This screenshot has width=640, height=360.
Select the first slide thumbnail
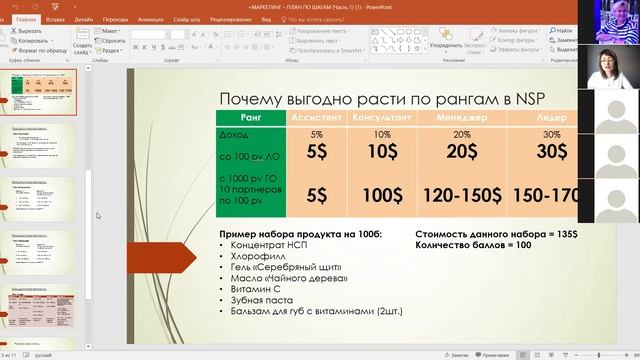[38, 93]
